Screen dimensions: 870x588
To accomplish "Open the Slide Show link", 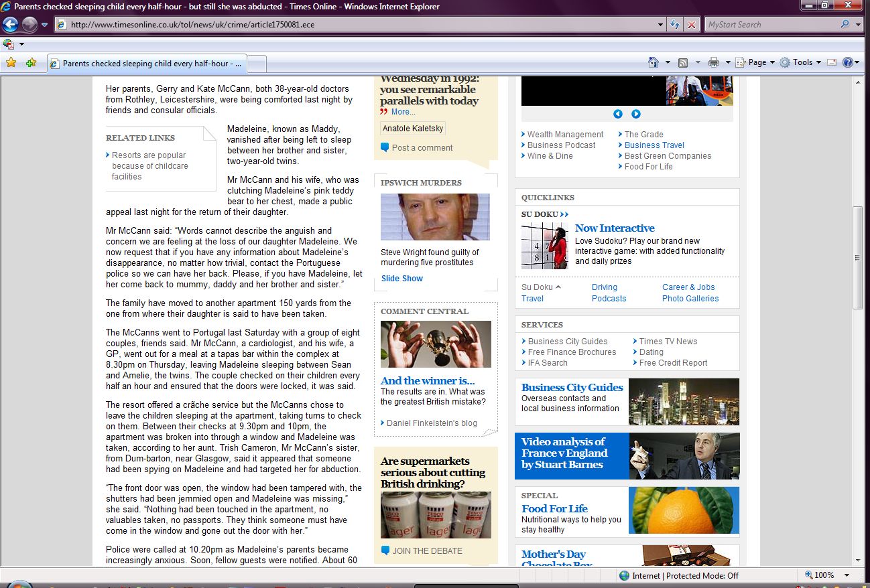I will [402, 279].
